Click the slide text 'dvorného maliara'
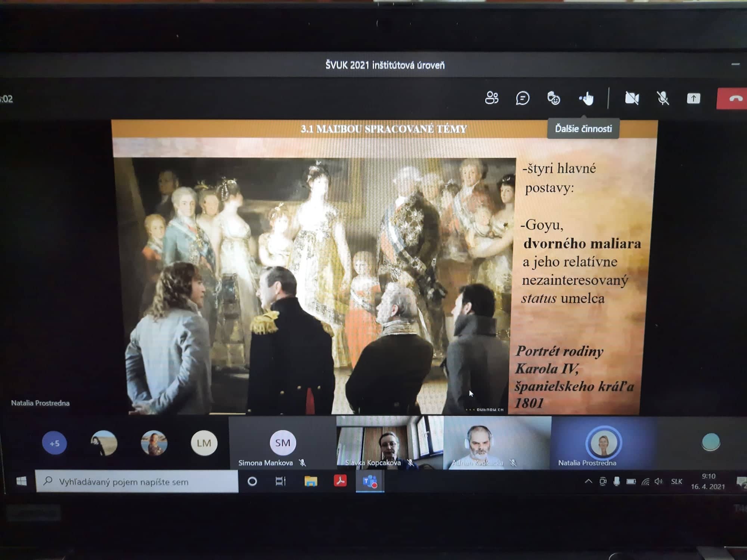Viewport: 747px width, 560px height. (582, 243)
